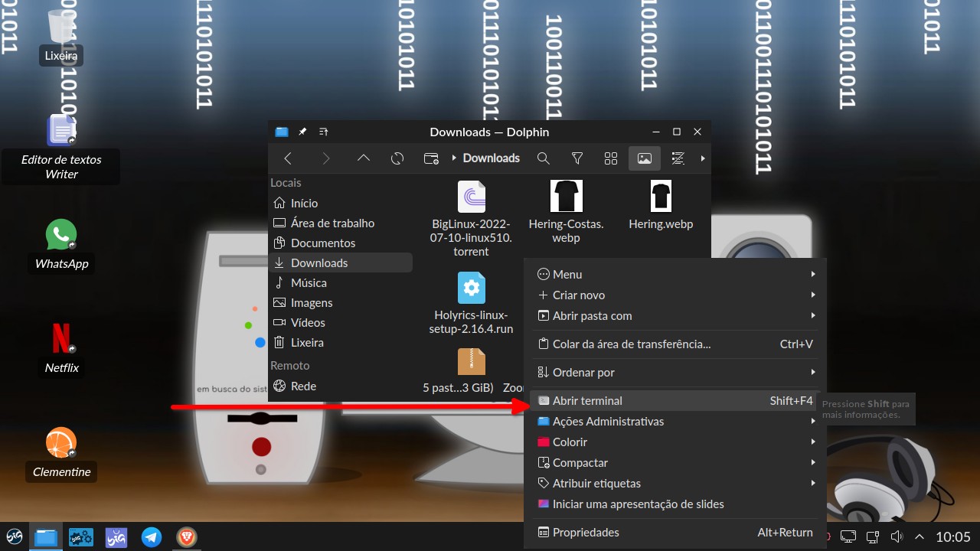The image size is (980, 551).
Task: Open Ações Administrativas submenu
Action: click(675, 421)
